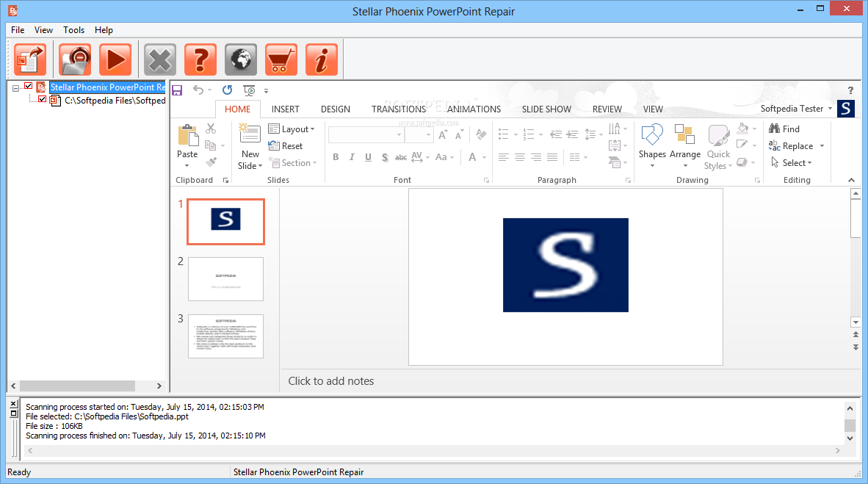
Task: Click the Strikethrough abc icon
Action: click(401, 157)
